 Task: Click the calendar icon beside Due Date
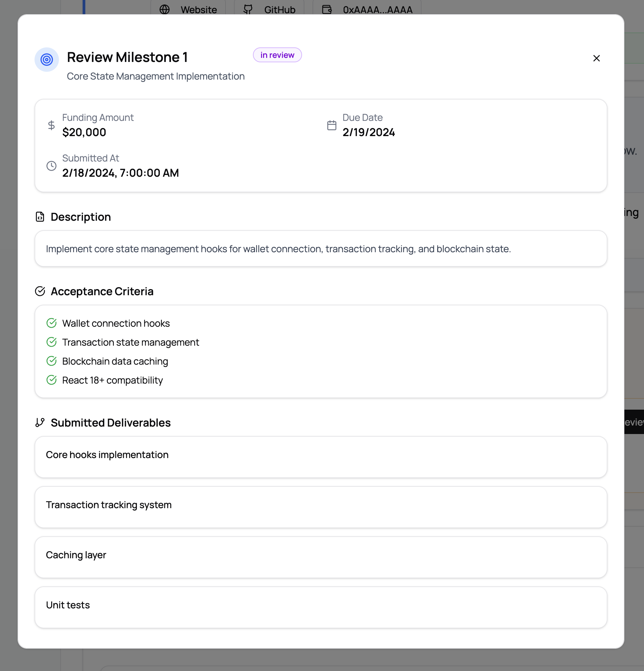click(x=332, y=125)
